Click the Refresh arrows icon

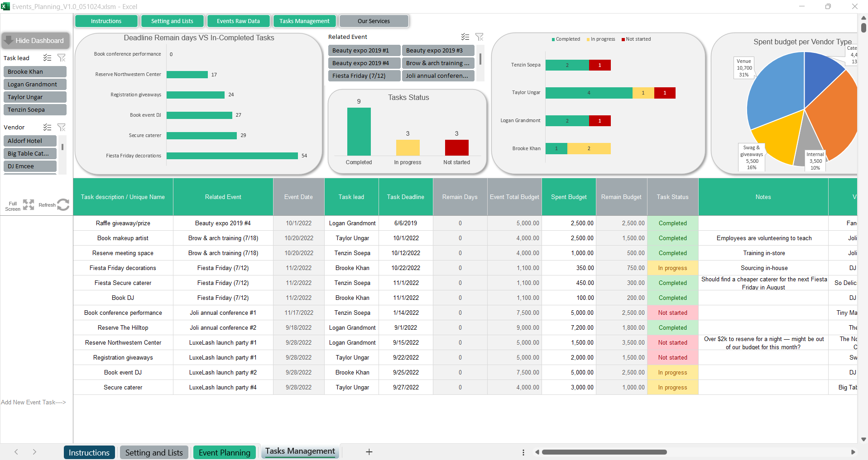63,205
